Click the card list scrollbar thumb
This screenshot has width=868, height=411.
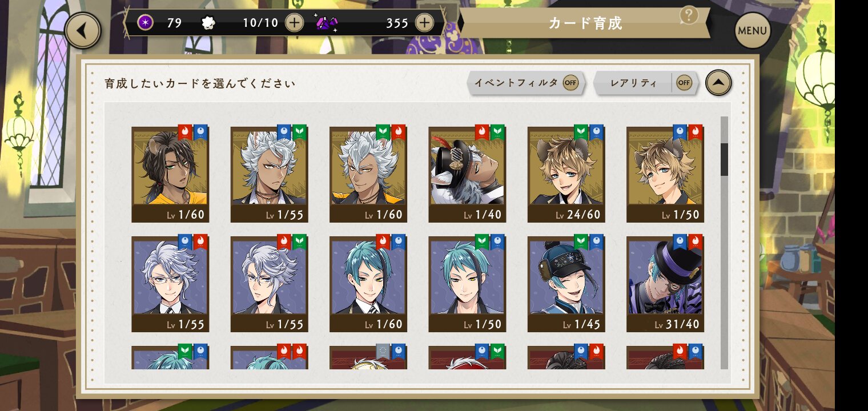[x=724, y=159]
